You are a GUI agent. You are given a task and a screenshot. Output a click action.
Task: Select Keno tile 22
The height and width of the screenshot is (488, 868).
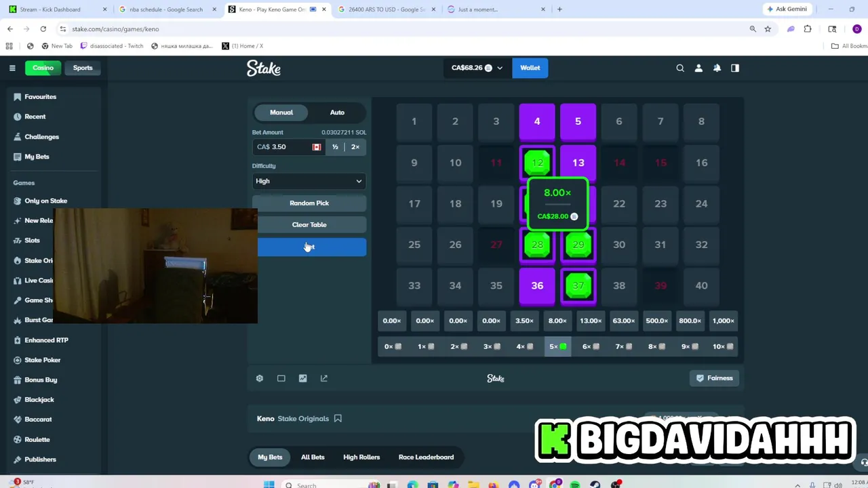(x=619, y=203)
